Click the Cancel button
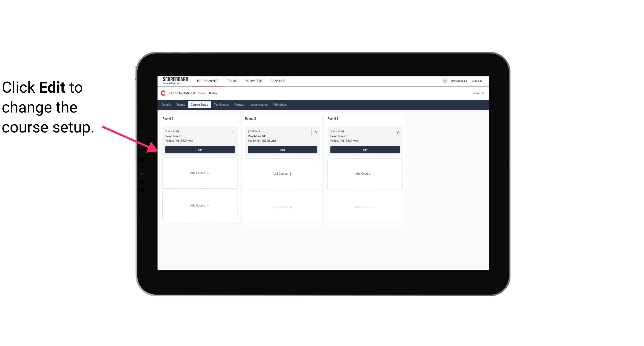644x346 pixels. [477, 93]
